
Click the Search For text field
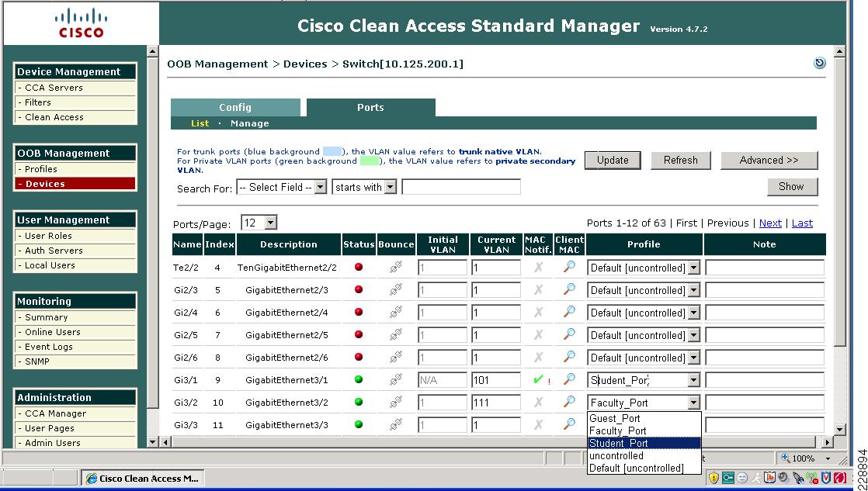(461, 187)
